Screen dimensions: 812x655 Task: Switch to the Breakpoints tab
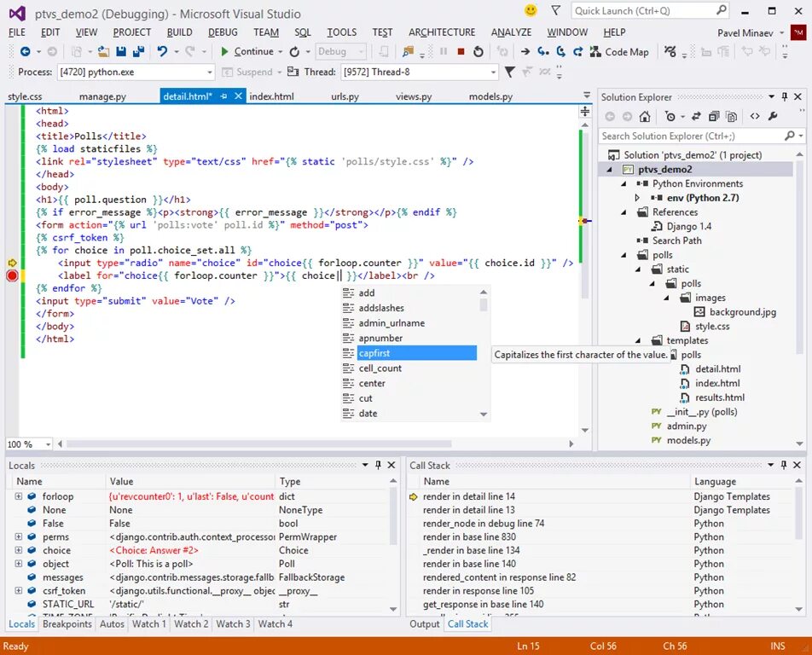67,624
